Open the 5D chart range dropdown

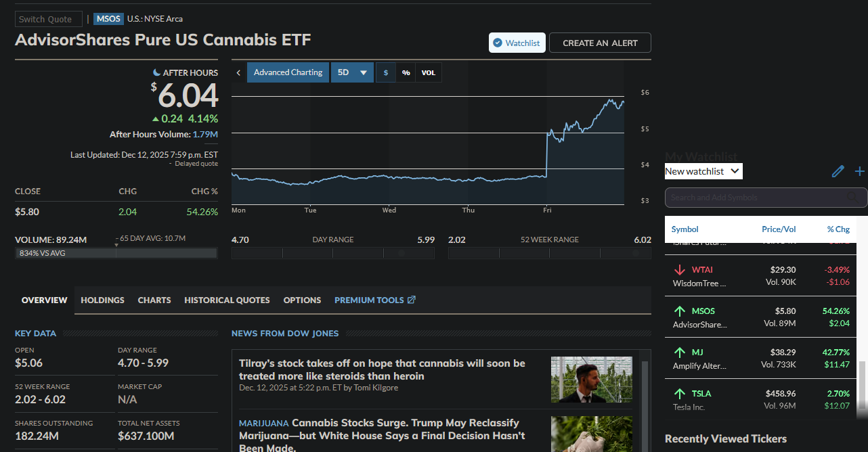pyautogui.click(x=352, y=72)
